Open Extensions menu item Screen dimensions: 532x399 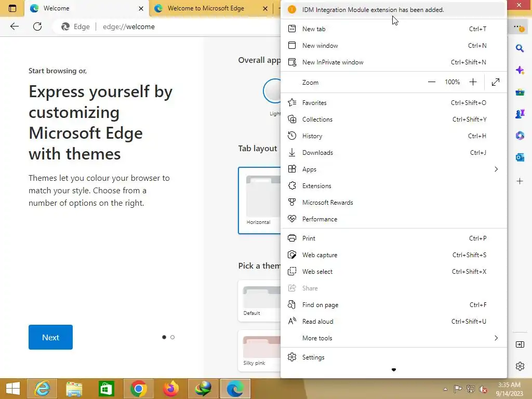394,186
